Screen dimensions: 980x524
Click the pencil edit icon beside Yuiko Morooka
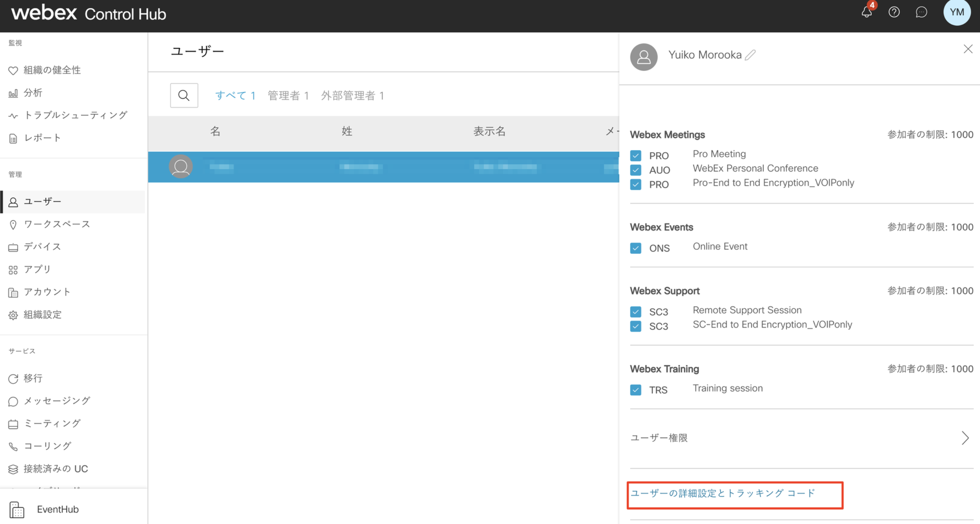coord(750,55)
